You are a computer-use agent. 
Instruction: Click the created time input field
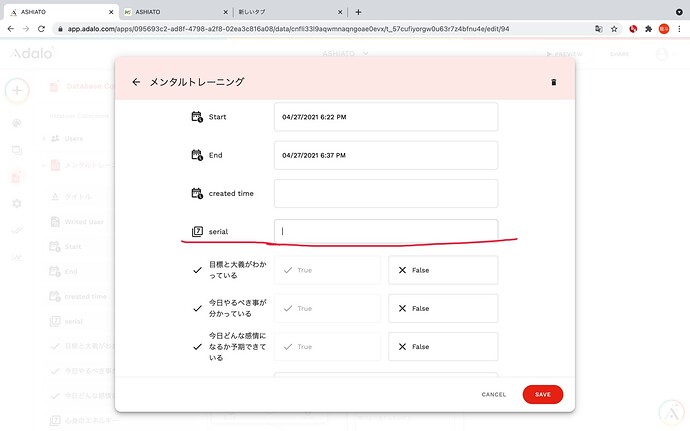pos(386,193)
